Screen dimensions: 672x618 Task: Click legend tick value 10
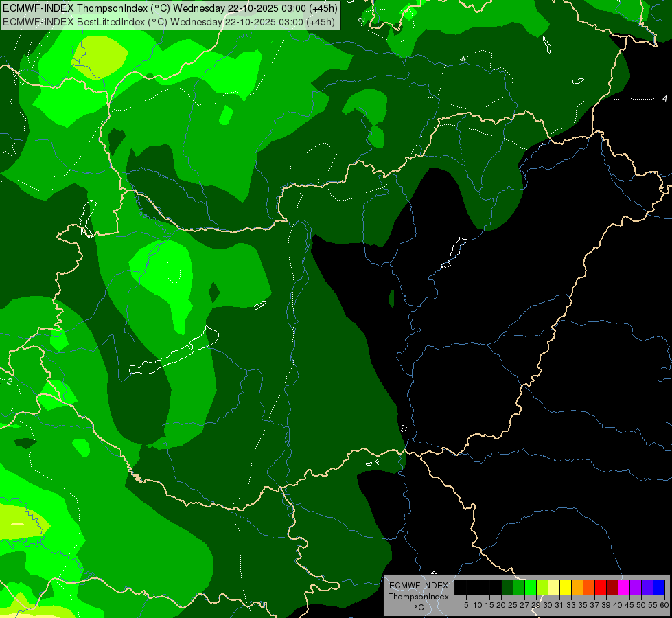pyautogui.click(x=478, y=605)
